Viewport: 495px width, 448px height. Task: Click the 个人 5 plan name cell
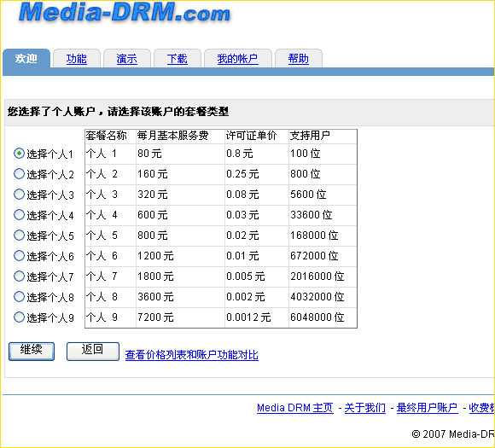[x=110, y=236]
